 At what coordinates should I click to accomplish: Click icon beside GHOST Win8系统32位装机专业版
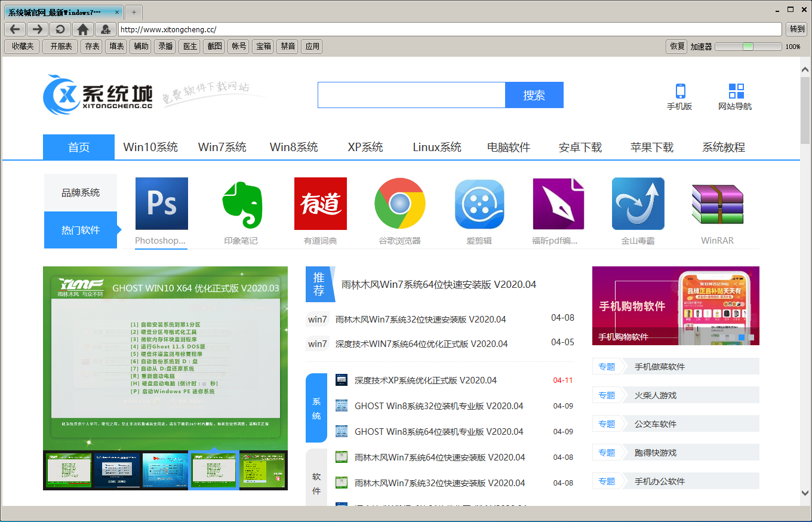click(x=342, y=406)
